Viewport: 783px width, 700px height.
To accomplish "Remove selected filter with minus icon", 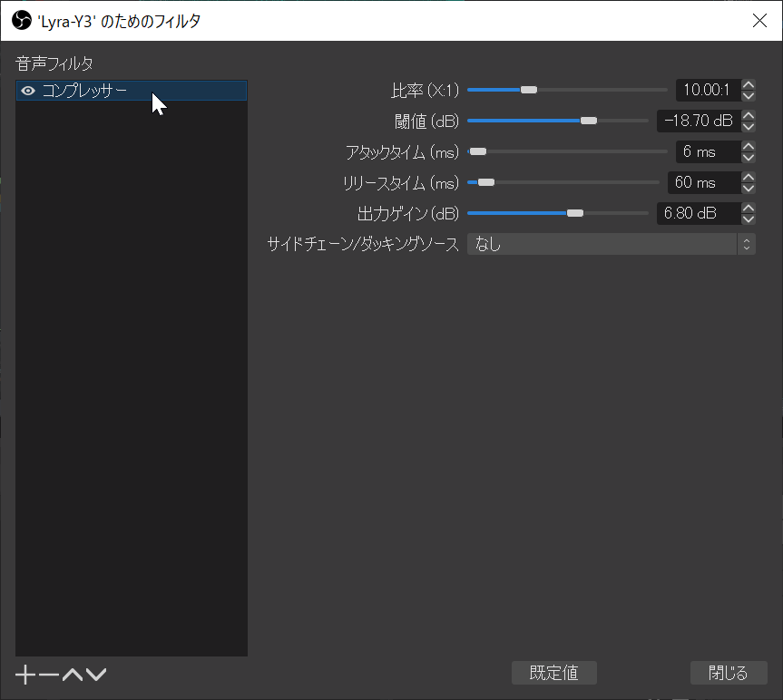I will 48,675.
